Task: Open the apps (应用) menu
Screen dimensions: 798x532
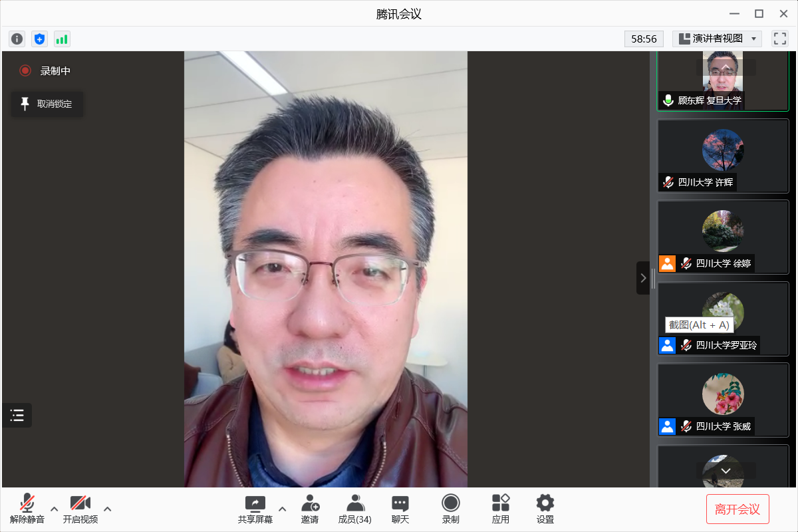Action: tap(501, 509)
